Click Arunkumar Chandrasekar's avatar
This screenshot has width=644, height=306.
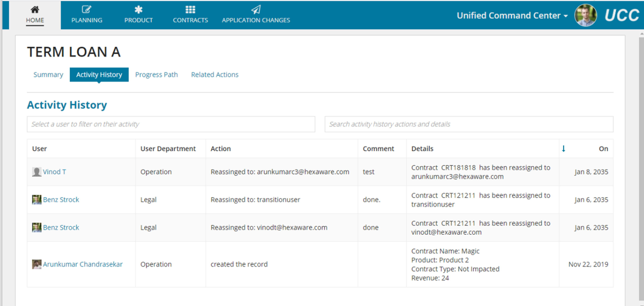37,264
